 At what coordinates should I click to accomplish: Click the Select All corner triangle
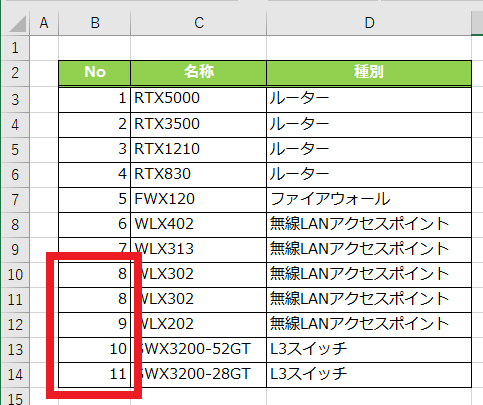click(17, 23)
